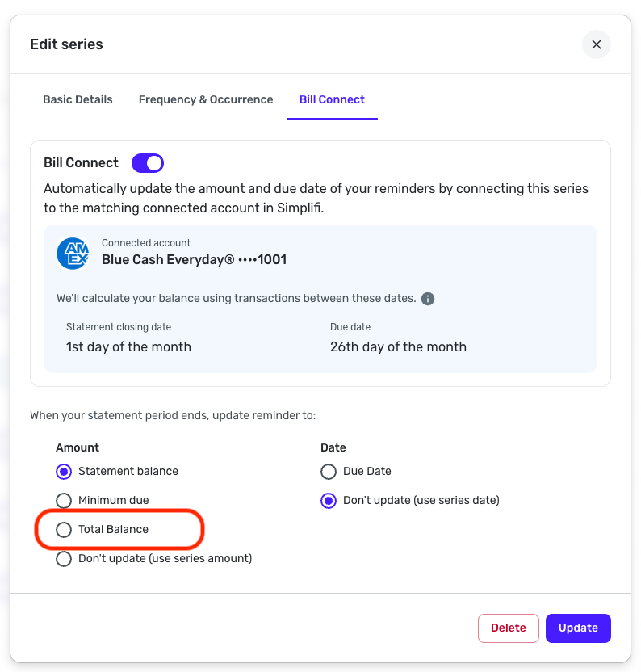Turn off the Bill Connect toggle
641x672 pixels.
[x=148, y=163]
